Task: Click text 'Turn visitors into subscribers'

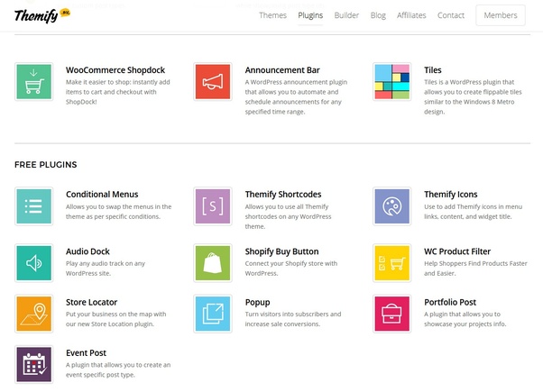Action: (287, 315)
